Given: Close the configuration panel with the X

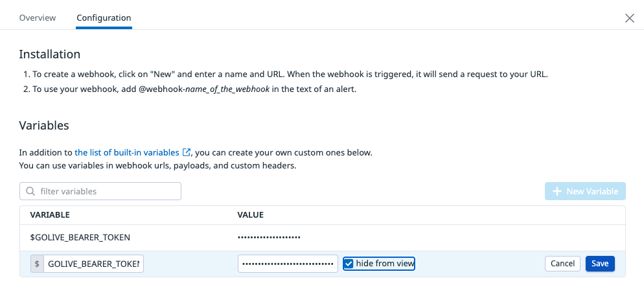Looking at the screenshot, I should tap(629, 18).
